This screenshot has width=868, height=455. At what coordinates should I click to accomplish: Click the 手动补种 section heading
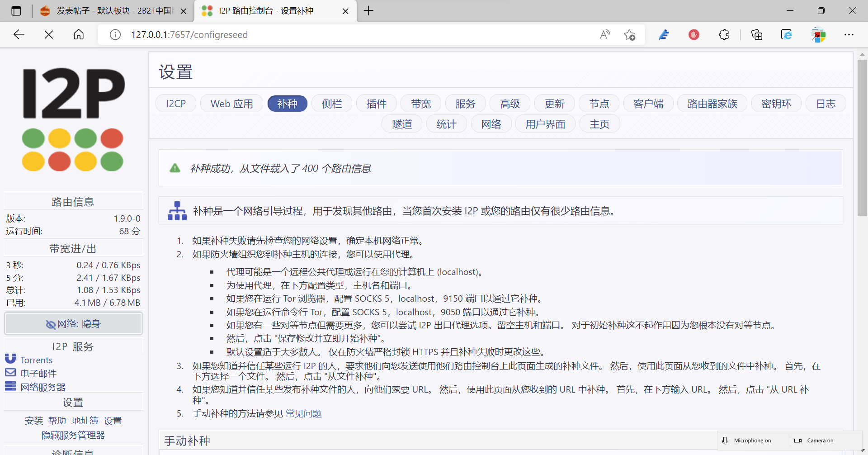coord(187,441)
